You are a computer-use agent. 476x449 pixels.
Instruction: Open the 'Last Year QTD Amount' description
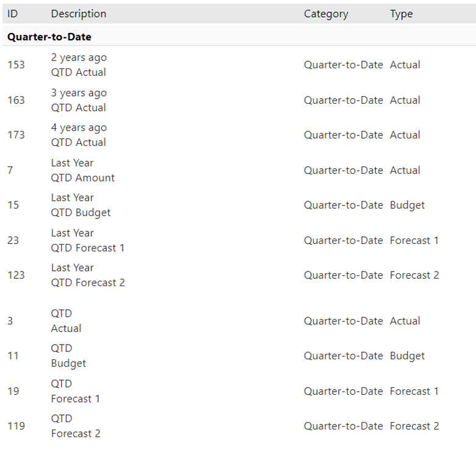pos(82,170)
